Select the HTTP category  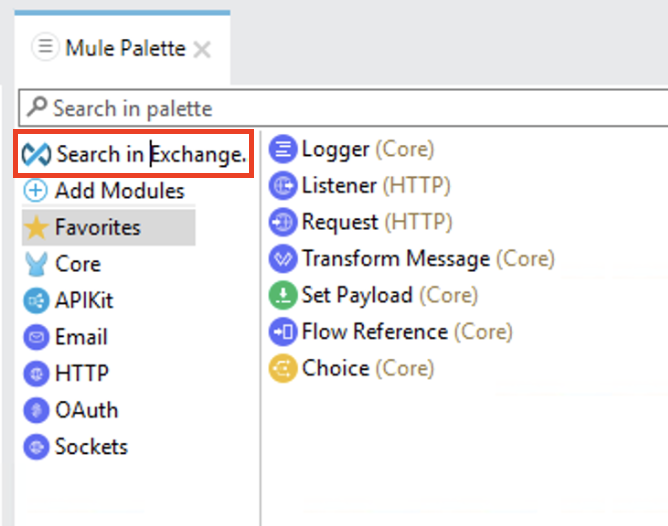point(66,374)
